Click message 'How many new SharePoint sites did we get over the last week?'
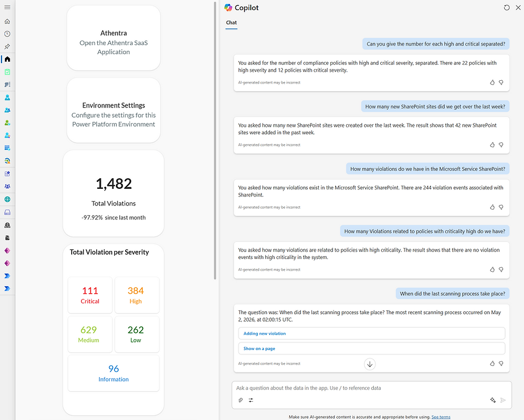 (x=435, y=106)
